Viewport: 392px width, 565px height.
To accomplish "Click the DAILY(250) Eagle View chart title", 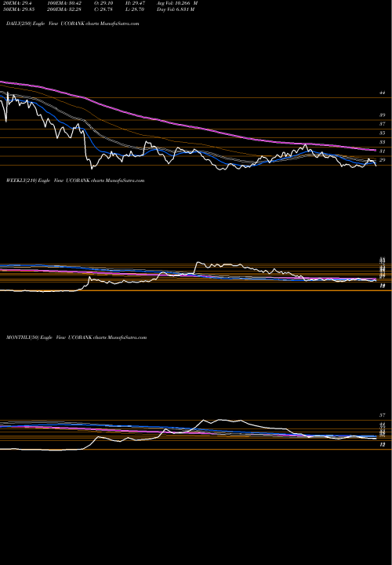I will click(x=73, y=24).
